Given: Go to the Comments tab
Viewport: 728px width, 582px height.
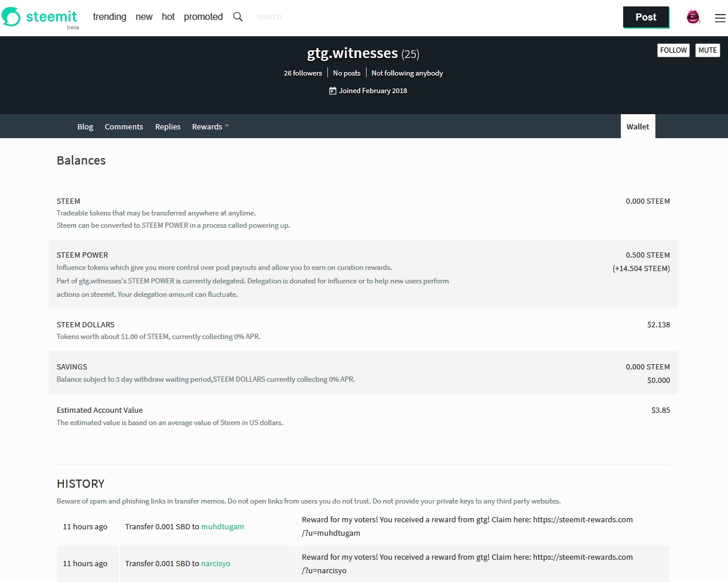Looking at the screenshot, I should point(124,126).
